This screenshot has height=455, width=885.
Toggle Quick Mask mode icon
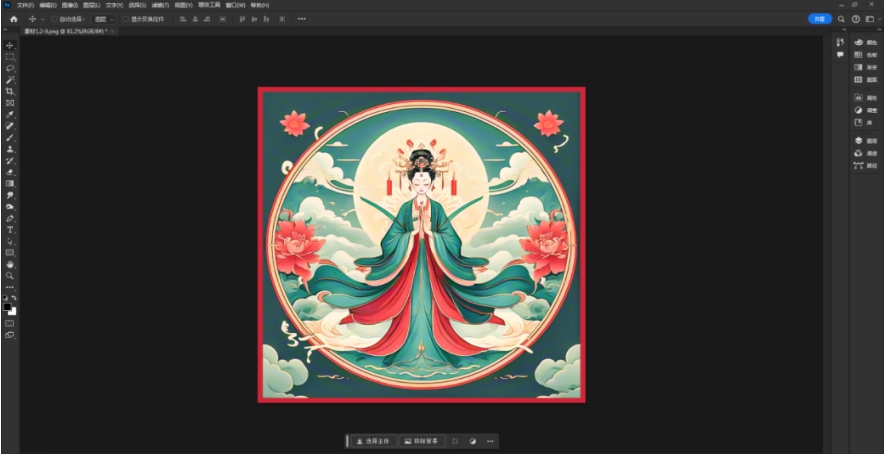pyautogui.click(x=10, y=323)
